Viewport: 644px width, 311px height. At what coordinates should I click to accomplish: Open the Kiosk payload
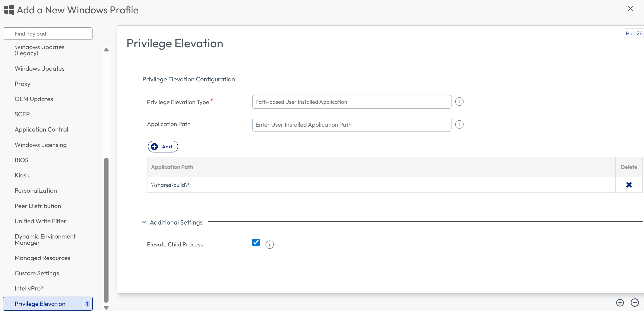pos(22,175)
